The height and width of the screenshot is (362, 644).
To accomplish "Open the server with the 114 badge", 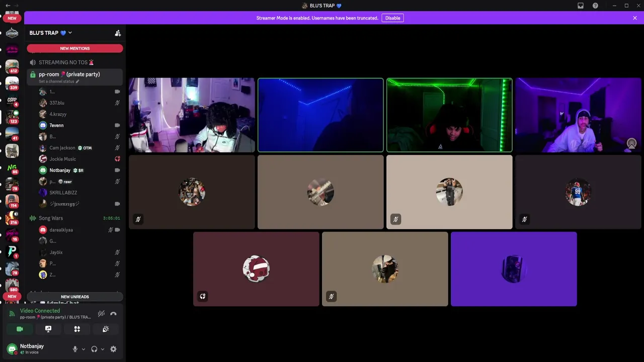I will pos(12,201).
